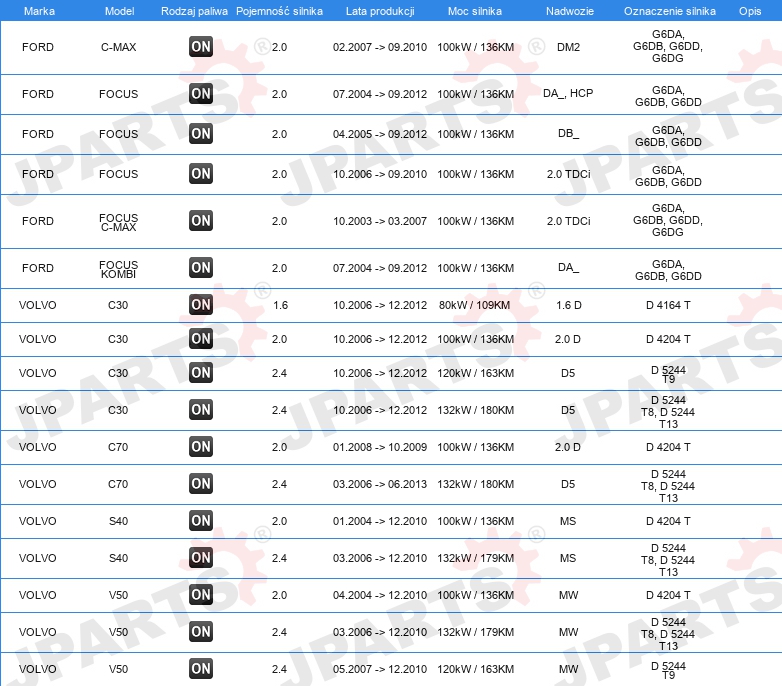Select the Opis column header

click(x=750, y=11)
